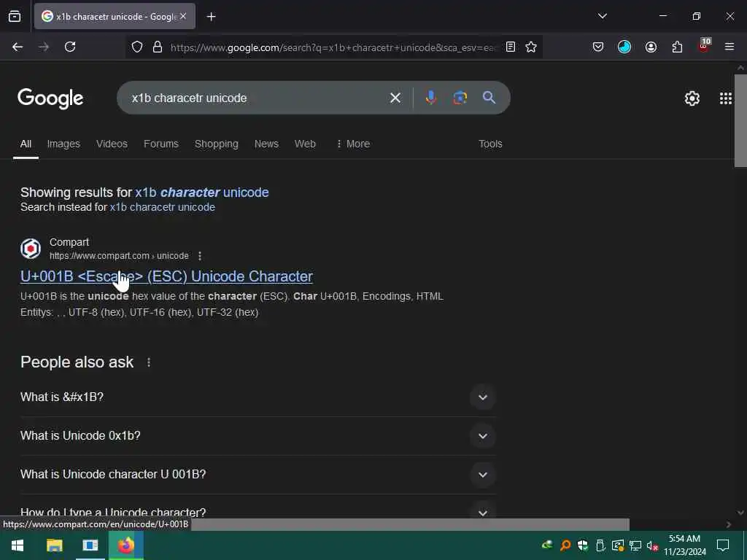Screen dimensions: 747x560
Task: Open Google quick settings gear
Action: (x=692, y=98)
